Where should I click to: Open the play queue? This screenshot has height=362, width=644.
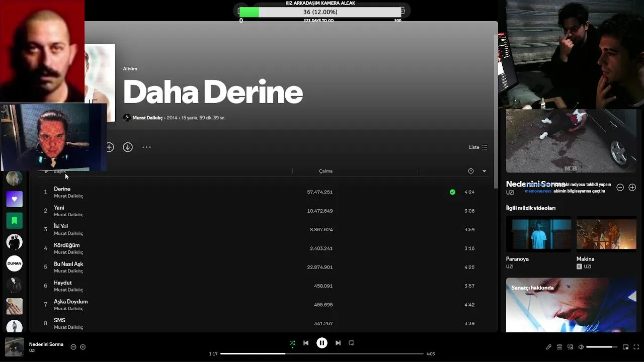[x=559, y=347]
